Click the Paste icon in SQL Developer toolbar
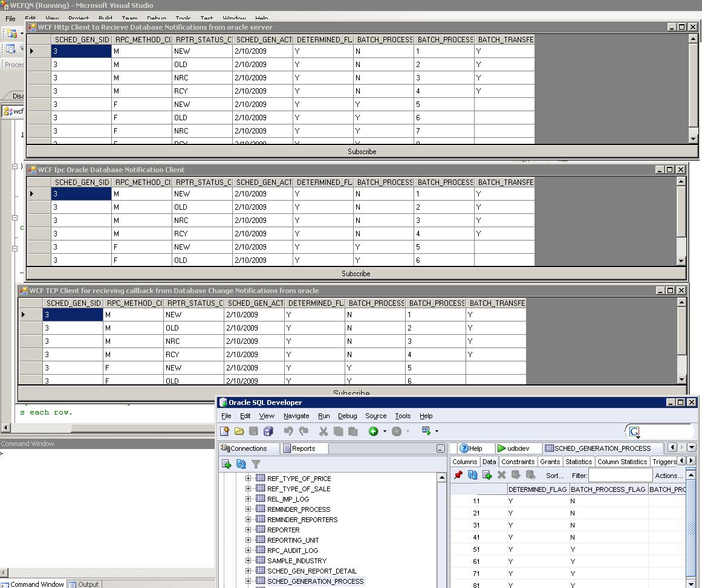The height and width of the screenshot is (588, 702). point(353,431)
